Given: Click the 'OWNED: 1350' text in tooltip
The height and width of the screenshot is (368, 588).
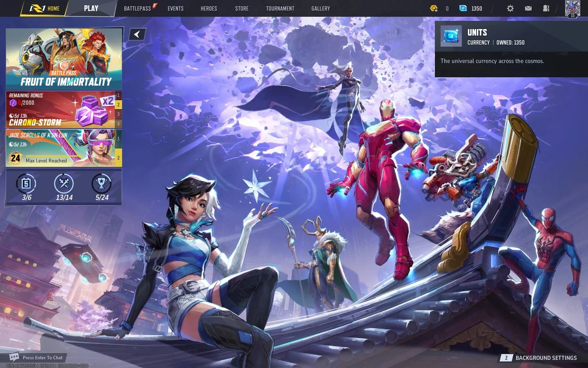Looking at the screenshot, I should pos(510,43).
